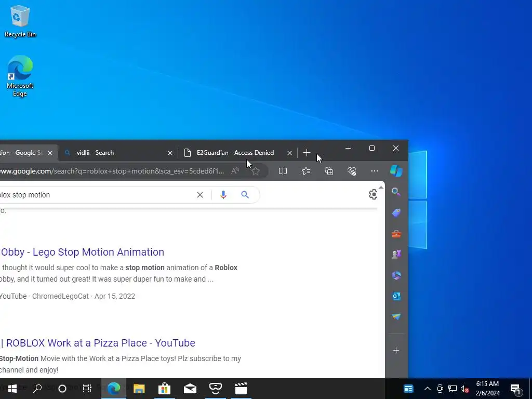532x399 pixels.
Task: Open the sidebar Drop paper plane icon
Action: tap(396, 316)
